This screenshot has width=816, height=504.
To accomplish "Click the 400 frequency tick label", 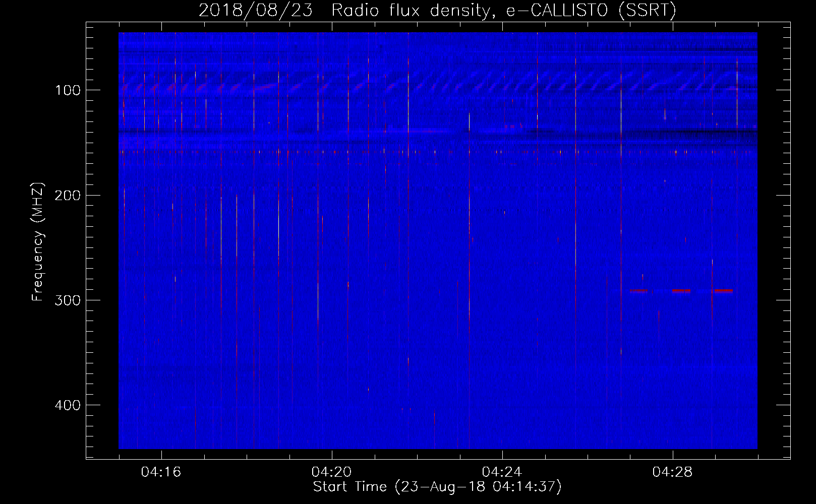I will pyautogui.click(x=68, y=405).
